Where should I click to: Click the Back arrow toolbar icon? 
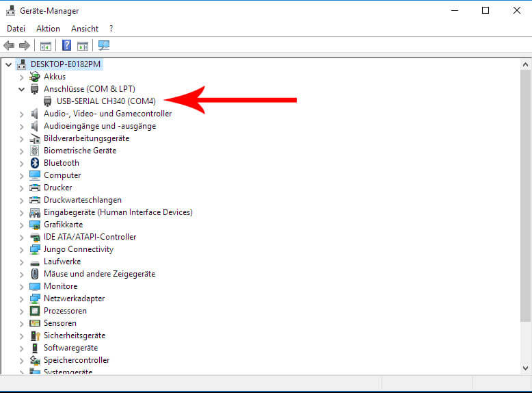(9, 45)
